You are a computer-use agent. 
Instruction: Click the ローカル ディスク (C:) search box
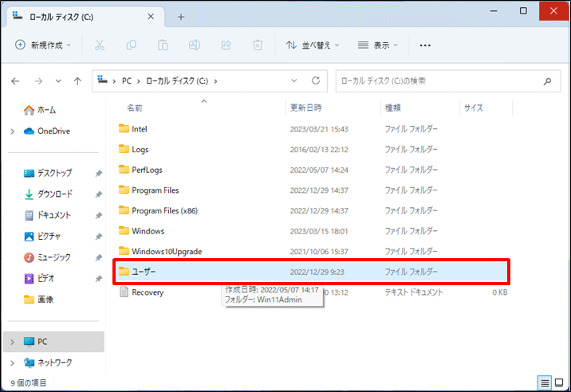point(439,80)
